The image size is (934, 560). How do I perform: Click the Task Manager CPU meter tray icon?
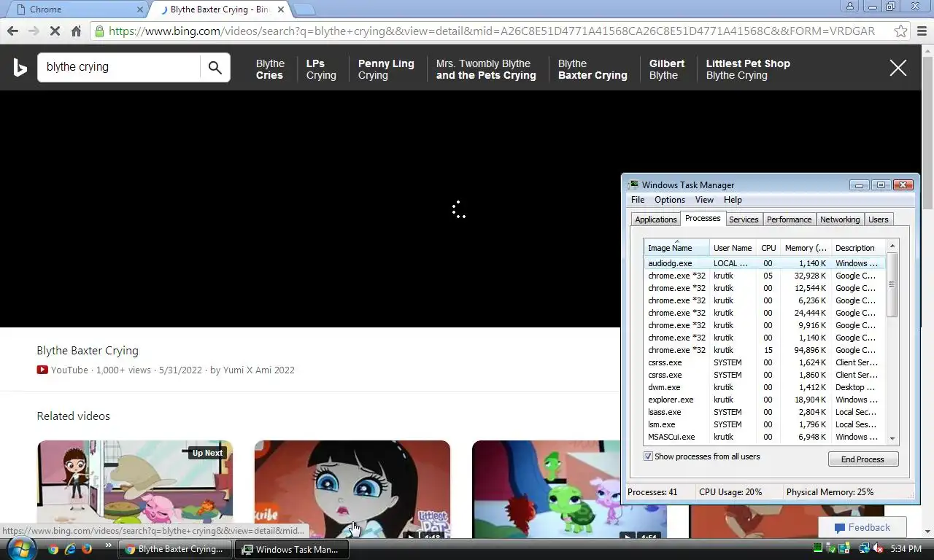[x=818, y=548]
